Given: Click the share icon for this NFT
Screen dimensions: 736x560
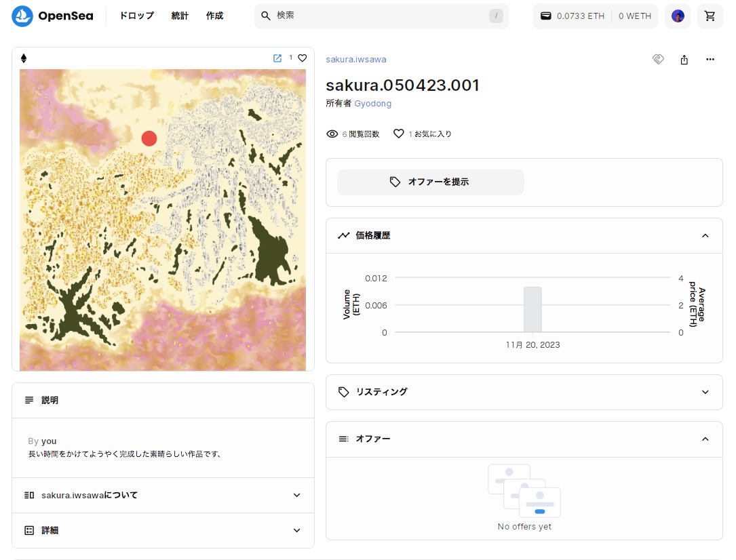Looking at the screenshot, I should pos(684,60).
